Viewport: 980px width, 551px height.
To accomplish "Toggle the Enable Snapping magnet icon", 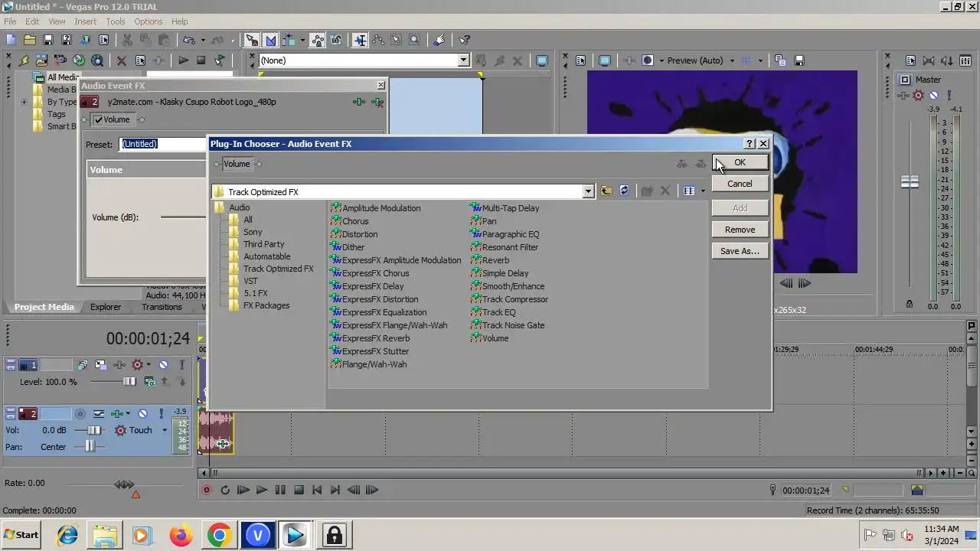I will (x=252, y=40).
